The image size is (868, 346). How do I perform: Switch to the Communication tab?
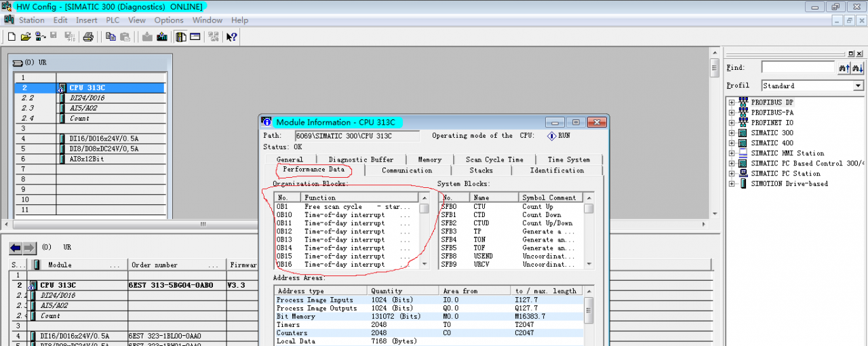point(407,170)
